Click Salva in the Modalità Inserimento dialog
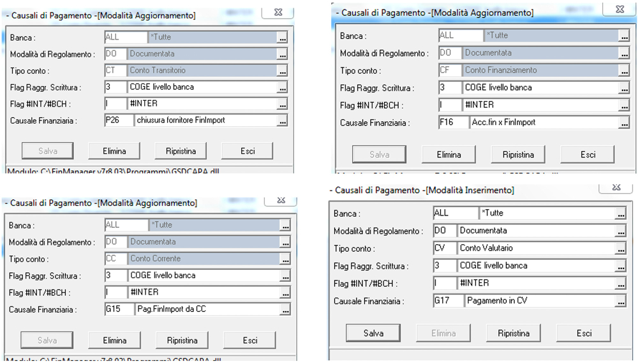 coord(373,333)
